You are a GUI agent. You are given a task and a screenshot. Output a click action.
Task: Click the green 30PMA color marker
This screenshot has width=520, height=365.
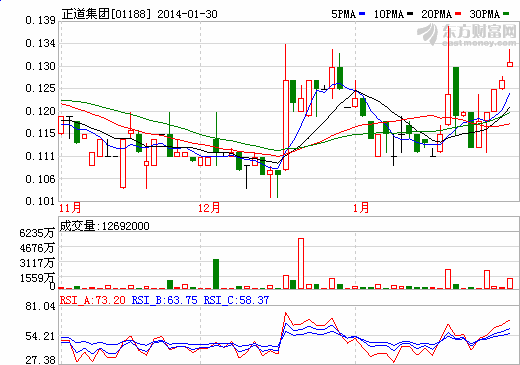(x=506, y=14)
